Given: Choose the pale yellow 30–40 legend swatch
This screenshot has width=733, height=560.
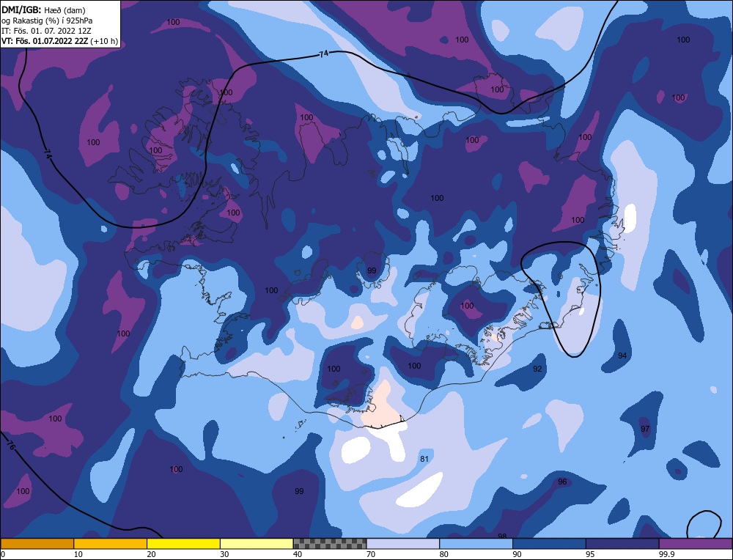Looking at the screenshot, I should click(257, 544).
